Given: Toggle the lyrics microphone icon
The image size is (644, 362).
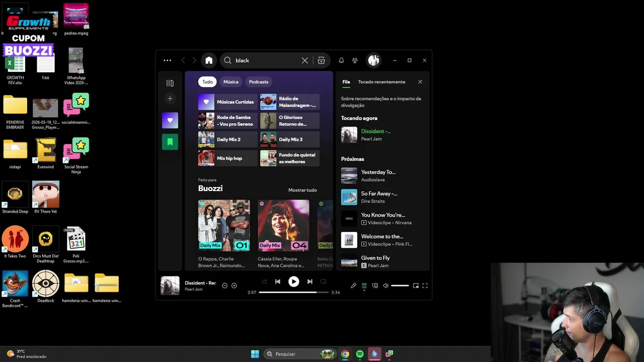Looking at the screenshot, I should click(x=353, y=286).
